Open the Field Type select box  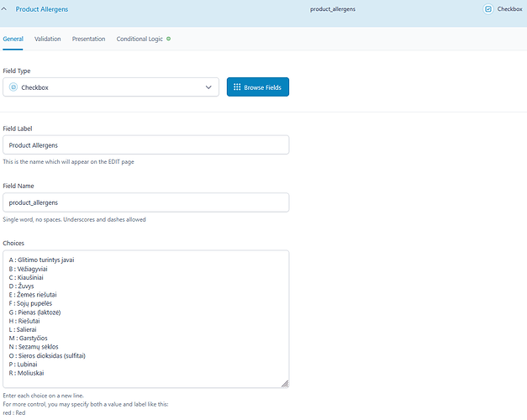coord(111,87)
